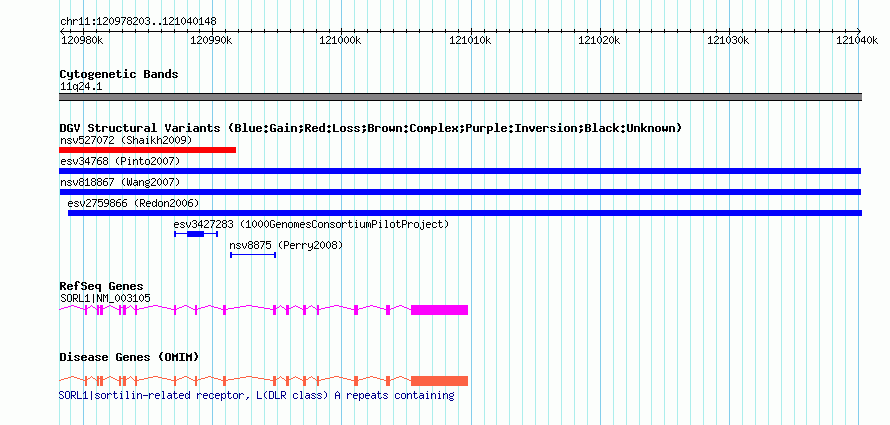Click the chr11:120978203..121040148 coordinate label

click(138, 22)
